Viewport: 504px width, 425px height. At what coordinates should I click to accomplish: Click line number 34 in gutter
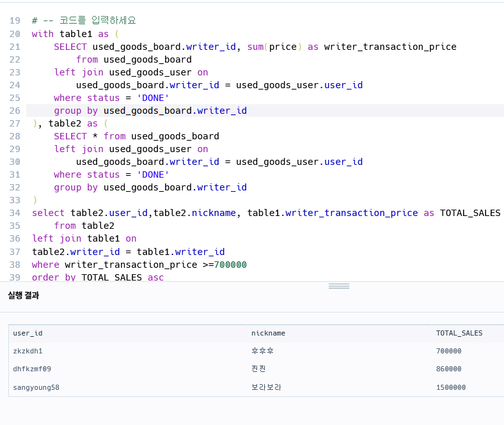pyautogui.click(x=15, y=213)
